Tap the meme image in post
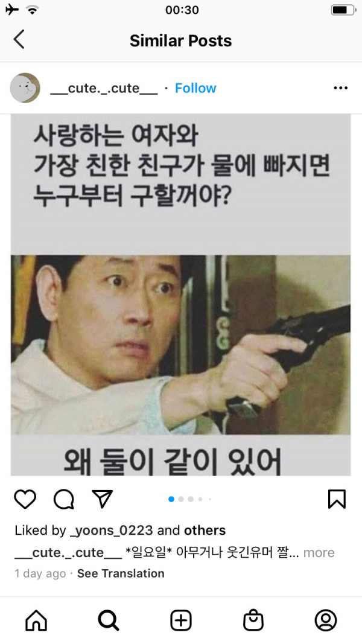Viewport: 362px width, 644px height. pos(180,295)
